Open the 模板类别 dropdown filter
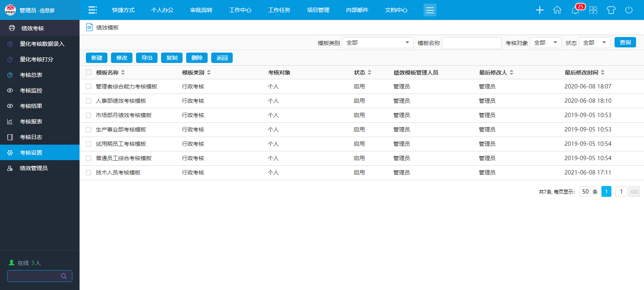Image resolution: width=644 pixels, height=290 pixels. [377, 43]
